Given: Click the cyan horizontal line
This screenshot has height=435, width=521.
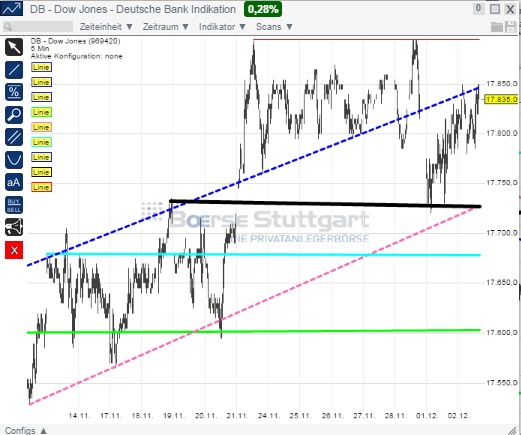Looking at the screenshot, I should pos(263,255).
